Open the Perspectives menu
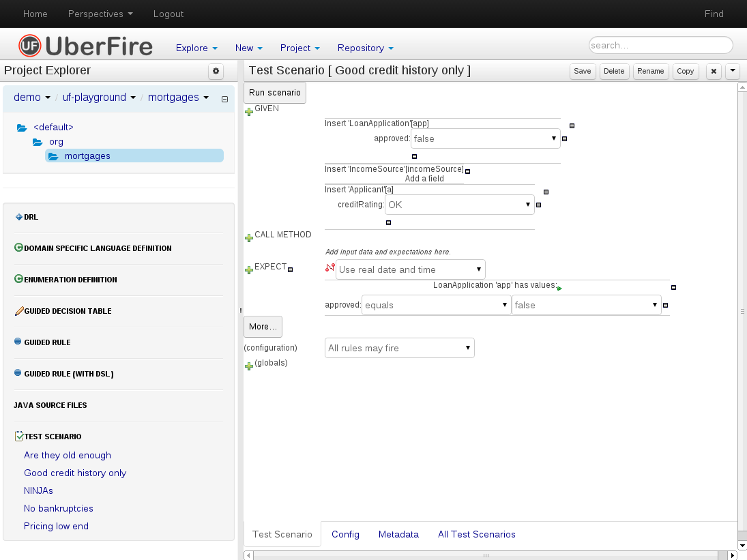The width and height of the screenshot is (747, 560). coord(100,14)
